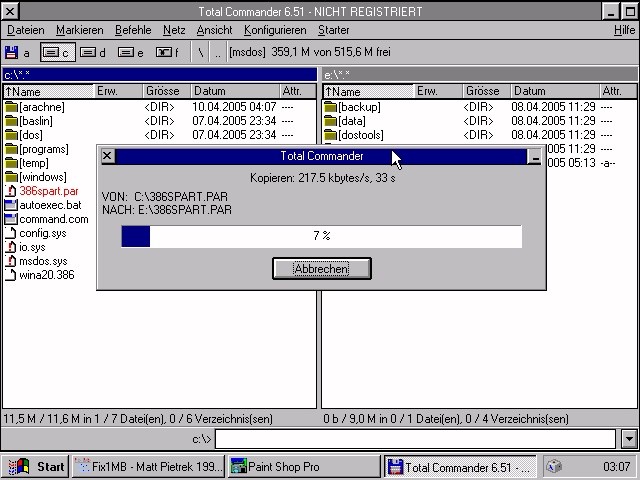Select floppy drive a button
This screenshot has width=640, height=480.
click(17, 53)
